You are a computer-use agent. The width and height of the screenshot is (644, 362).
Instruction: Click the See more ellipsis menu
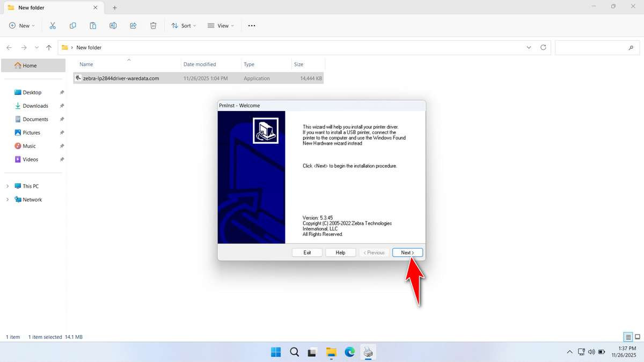251,25
